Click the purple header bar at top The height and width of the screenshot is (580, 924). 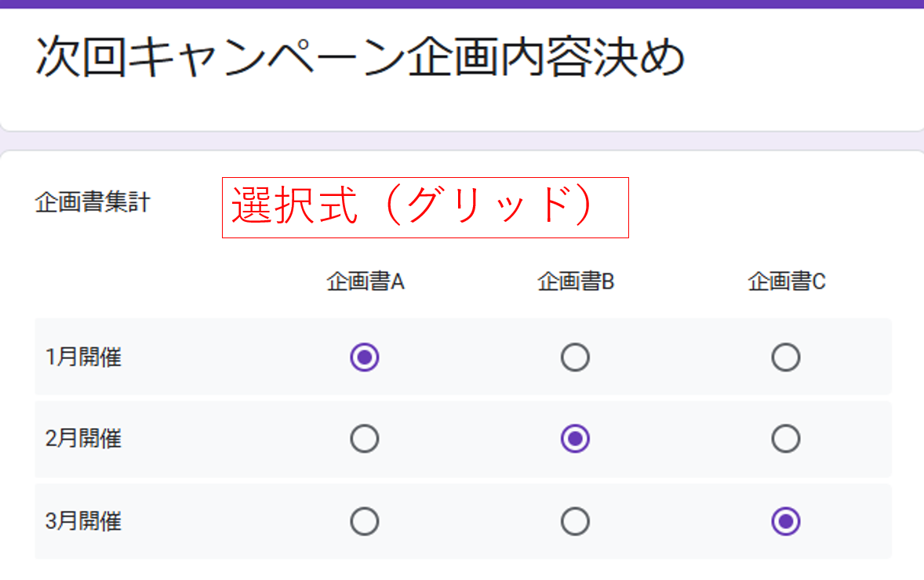coord(462,4)
